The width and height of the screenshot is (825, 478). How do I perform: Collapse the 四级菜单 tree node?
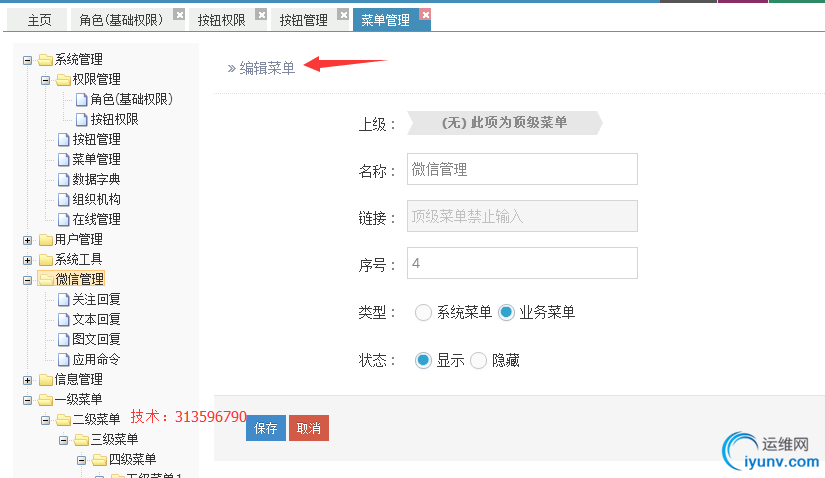point(81,461)
